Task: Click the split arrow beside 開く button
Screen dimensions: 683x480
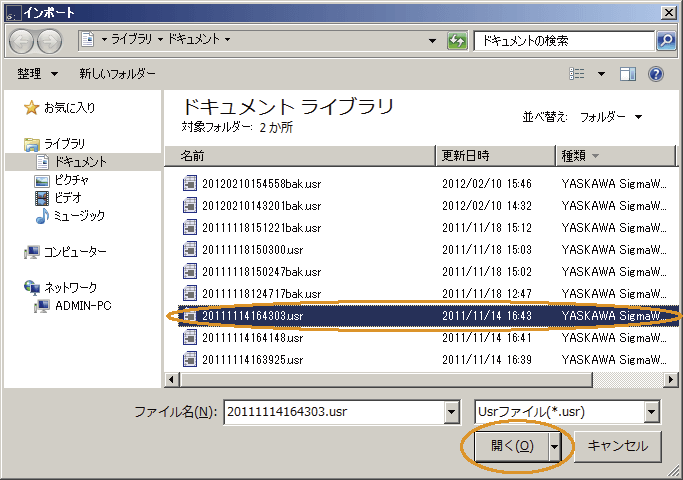Action: (554, 446)
